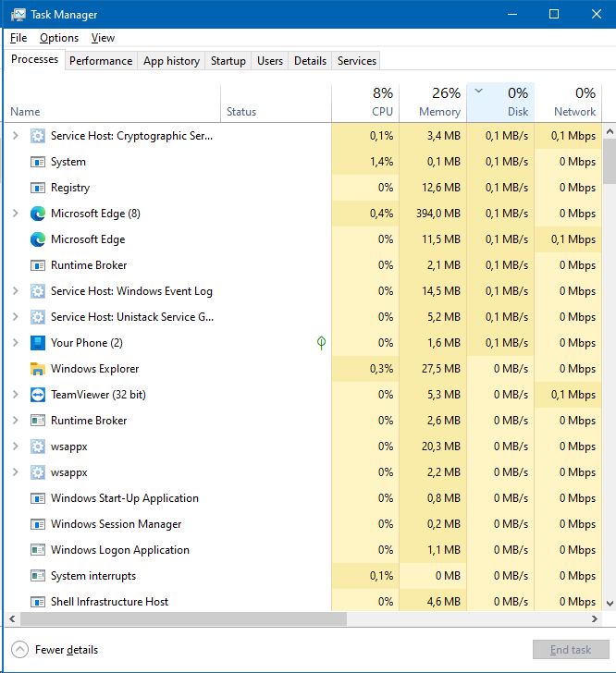The image size is (616, 673).
Task: Expand the Runtime Broker 2,6 MB entry
Action: click(x=16, y=421)
